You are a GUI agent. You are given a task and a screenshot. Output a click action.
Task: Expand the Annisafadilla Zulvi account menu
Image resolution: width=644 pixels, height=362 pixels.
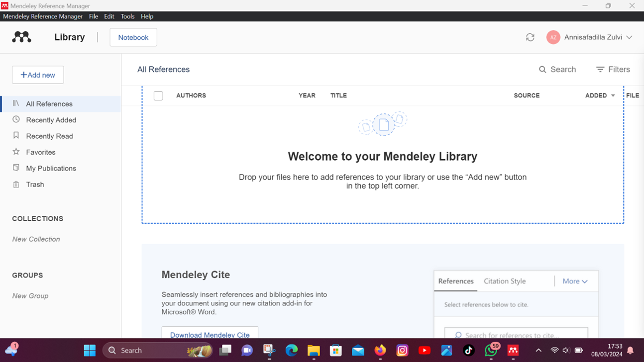[629, 37]
